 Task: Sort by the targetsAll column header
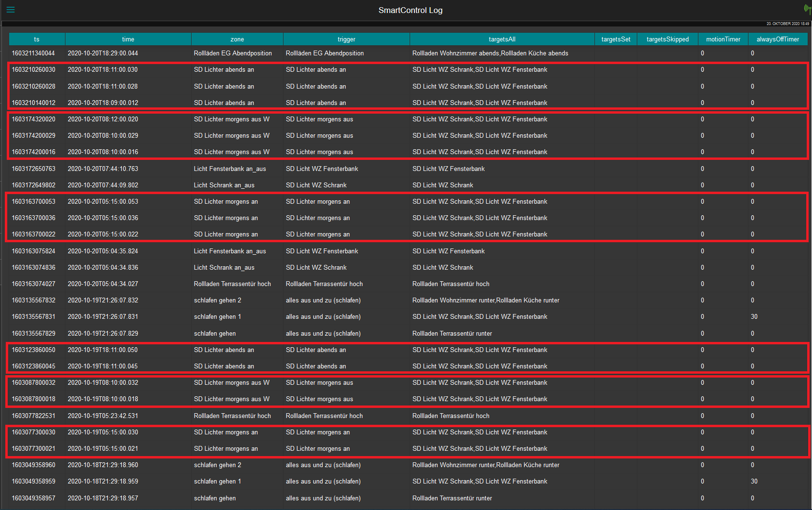pyautogui.click(x=502, y=39)
